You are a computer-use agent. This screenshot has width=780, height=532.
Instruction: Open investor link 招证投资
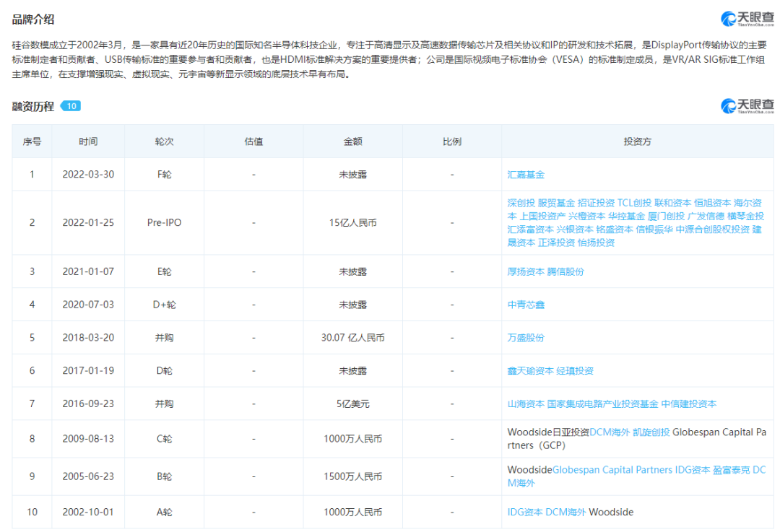(596, 203)
